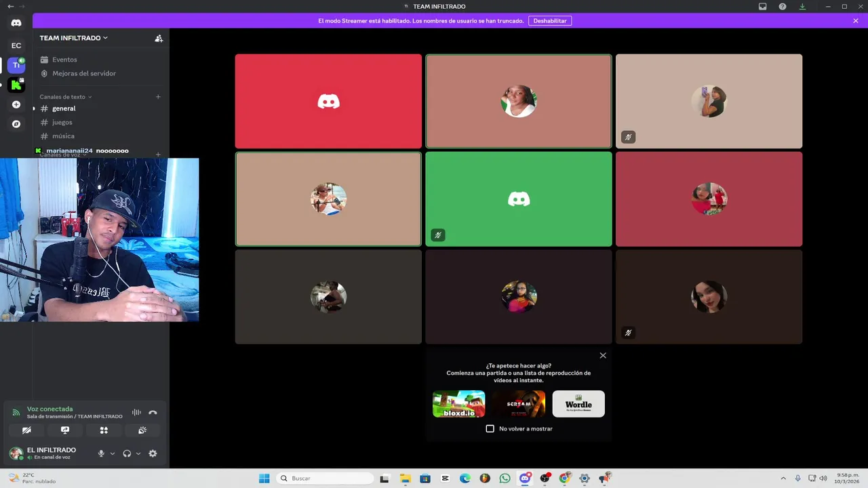Viewport: 868px width, 488px height.
Task: Close the activity suggestion popup
Action: [x=603, y=355]
